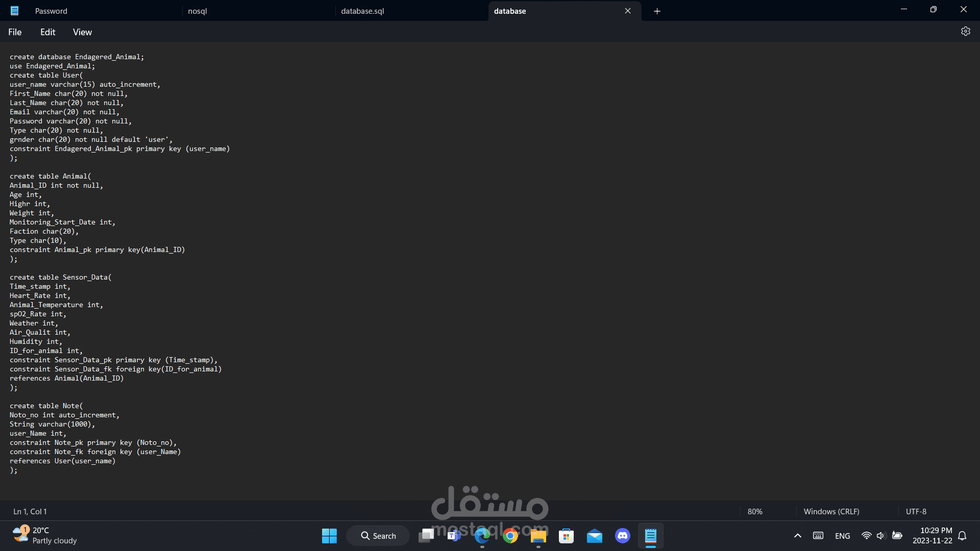Switch to the nosql tab

click(x=198, y=11)
